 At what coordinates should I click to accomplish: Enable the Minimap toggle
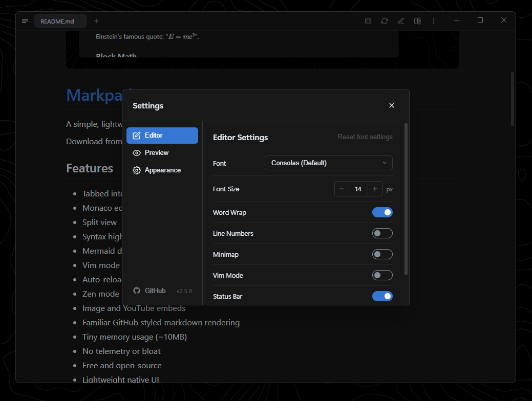[382, 254]
